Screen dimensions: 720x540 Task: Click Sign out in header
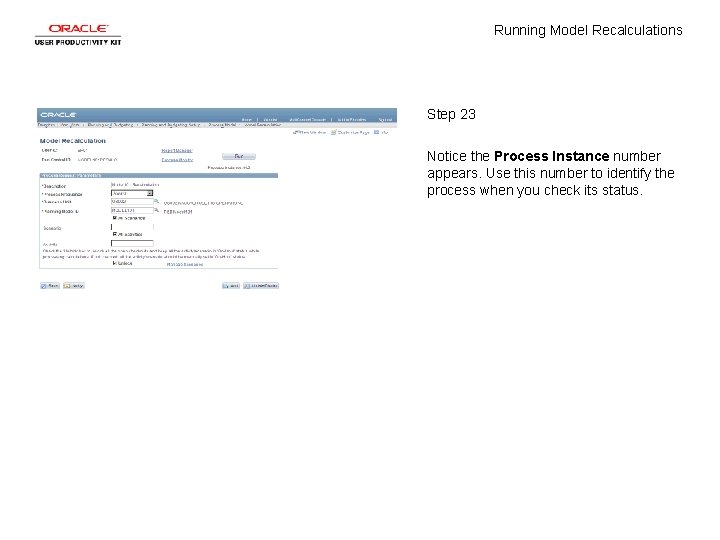[385, 119]
